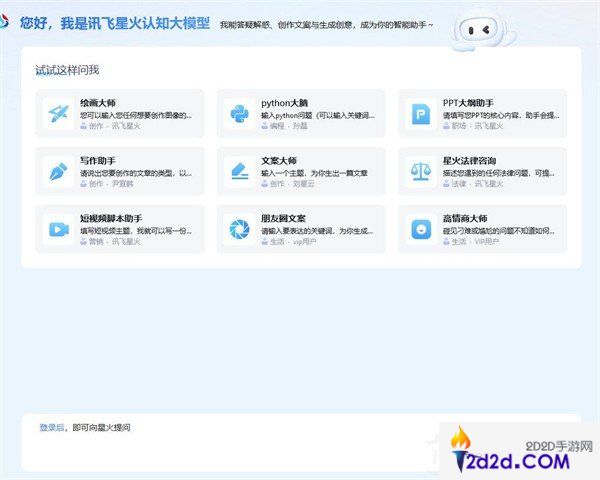Click the 朋友圈文案 camera shutter icon
The height and width of the screenshot is (480, 600).
(240, 229)
